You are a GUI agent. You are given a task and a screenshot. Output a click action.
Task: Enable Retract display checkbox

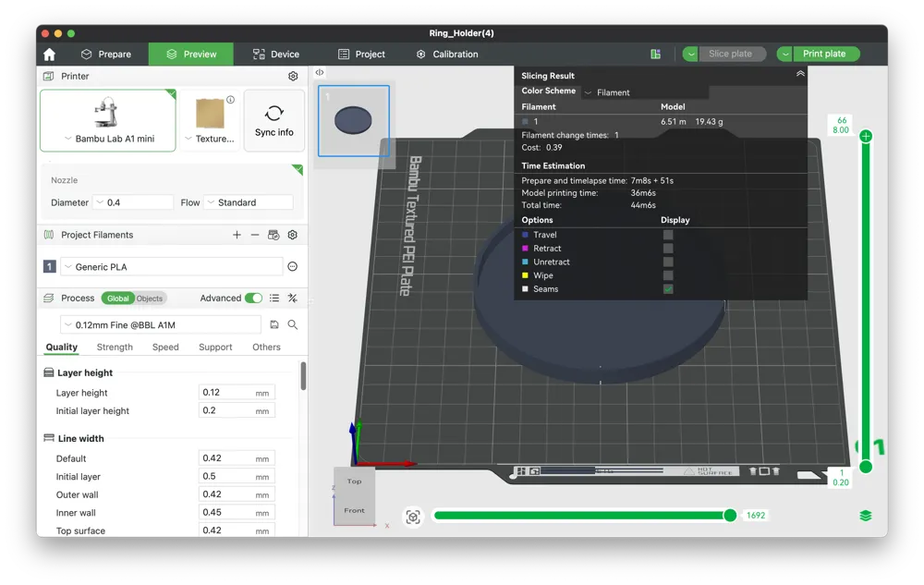[668, 248]
